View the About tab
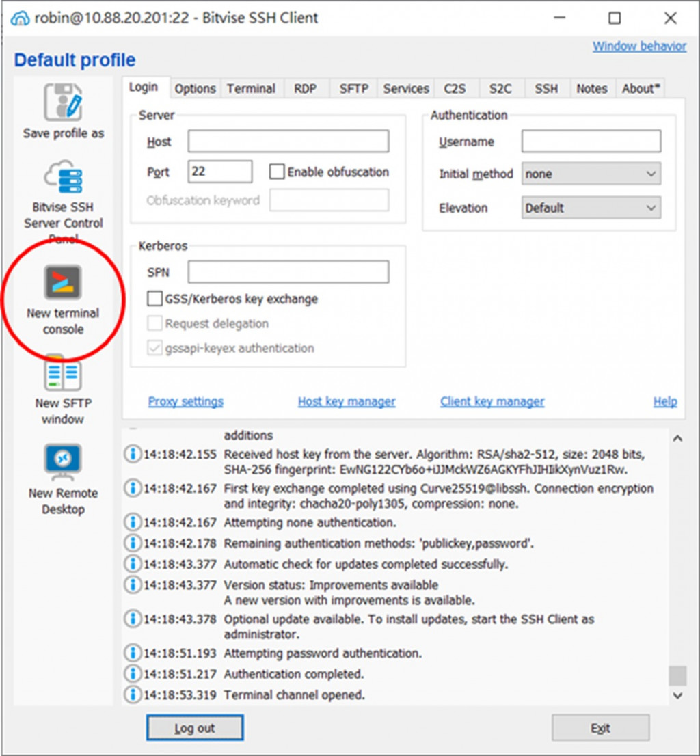 641,89
